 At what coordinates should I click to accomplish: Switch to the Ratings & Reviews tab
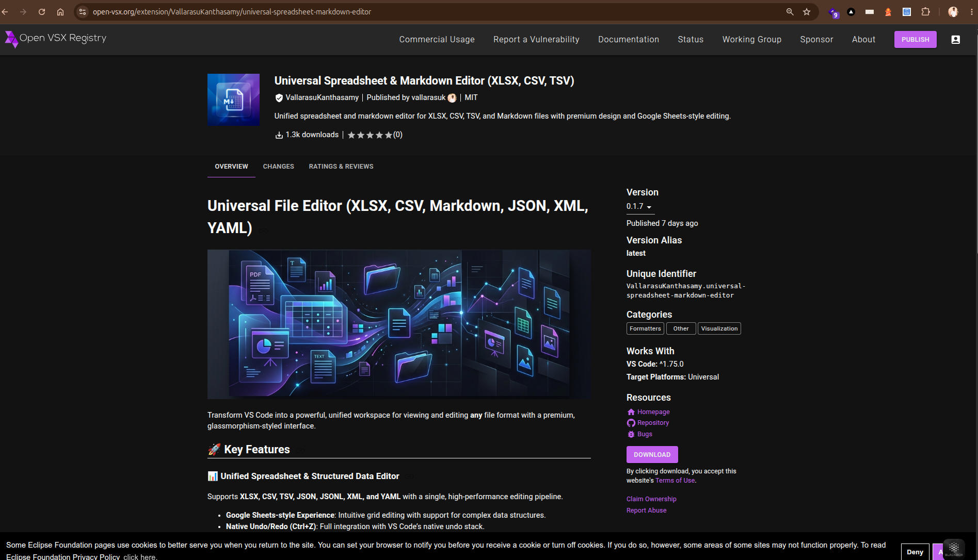(x=341, y=167)
